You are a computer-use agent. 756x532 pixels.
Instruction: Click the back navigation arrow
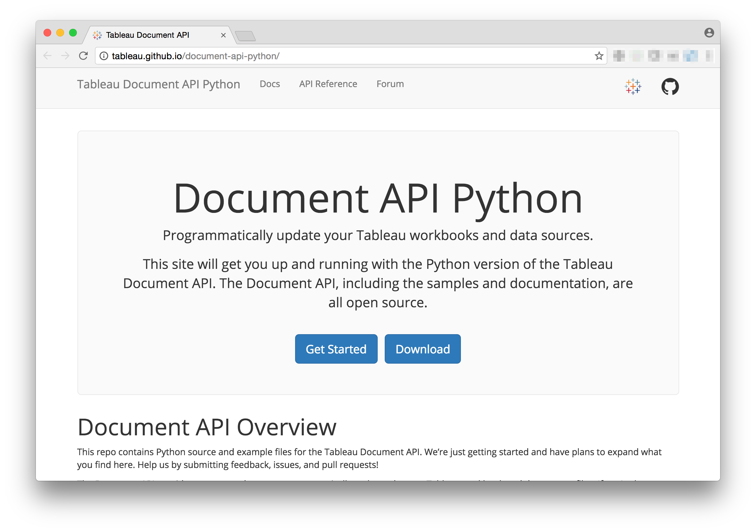point(47,56)
